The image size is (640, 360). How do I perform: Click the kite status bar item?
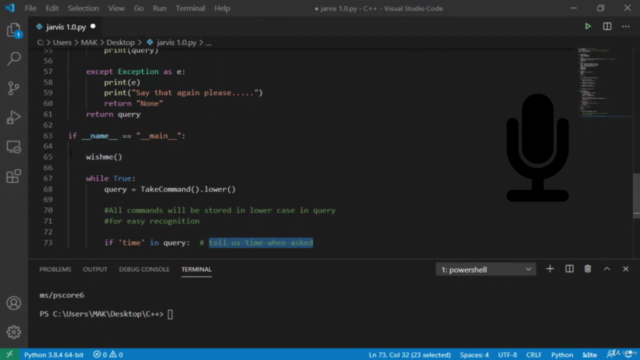tap(589, 355)
